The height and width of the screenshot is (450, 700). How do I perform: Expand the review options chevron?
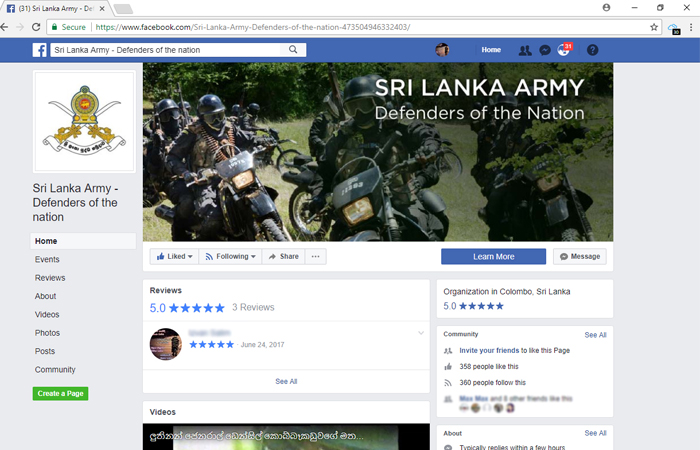[x=421, y=333]
